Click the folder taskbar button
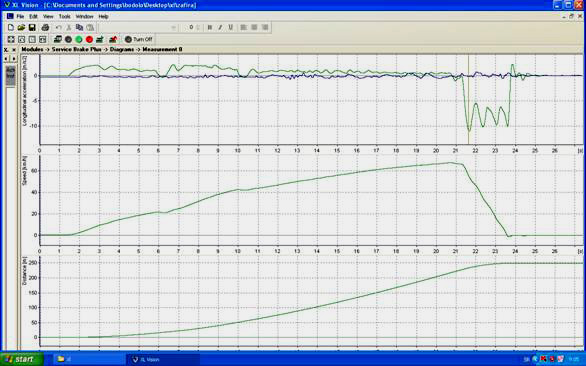 point(88,360)
